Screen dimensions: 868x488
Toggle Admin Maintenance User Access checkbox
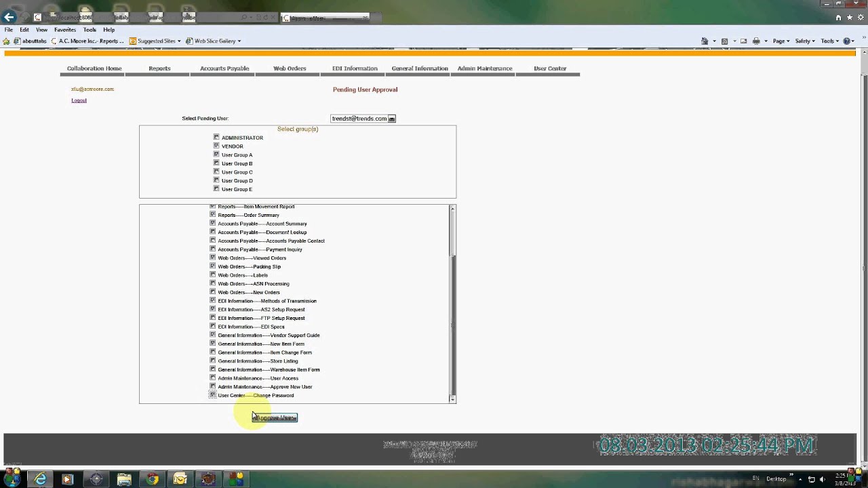212,378
